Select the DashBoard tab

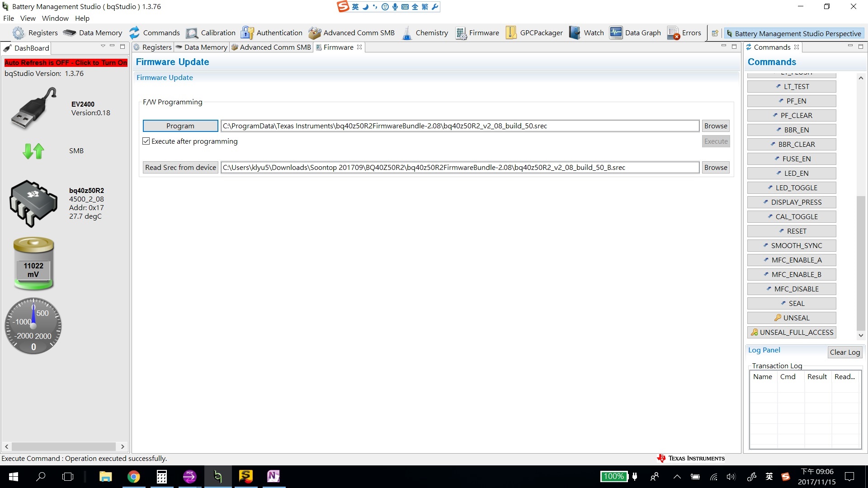click(x=26, y=48)
